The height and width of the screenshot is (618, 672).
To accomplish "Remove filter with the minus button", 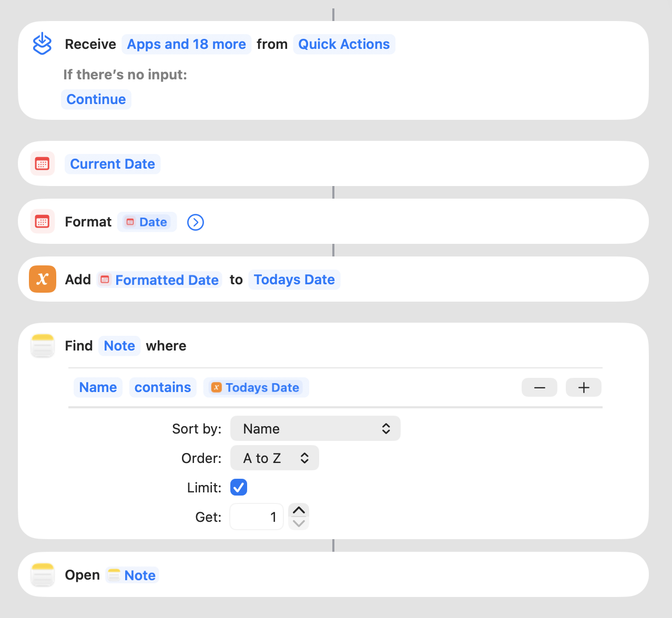I will coord(539,388).
